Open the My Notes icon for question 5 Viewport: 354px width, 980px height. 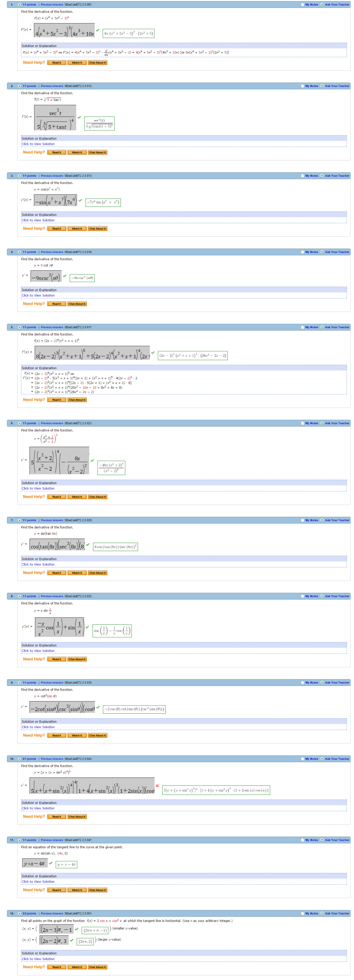302,327
